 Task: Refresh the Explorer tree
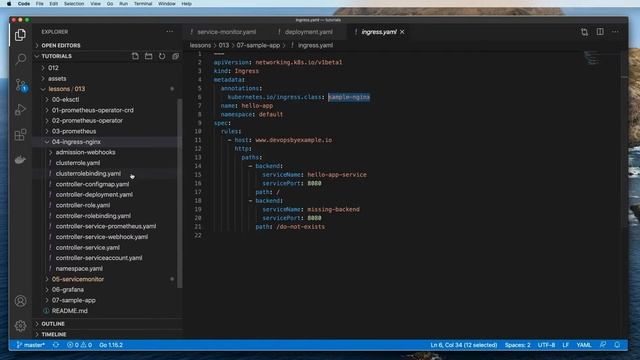pos(162,56)
